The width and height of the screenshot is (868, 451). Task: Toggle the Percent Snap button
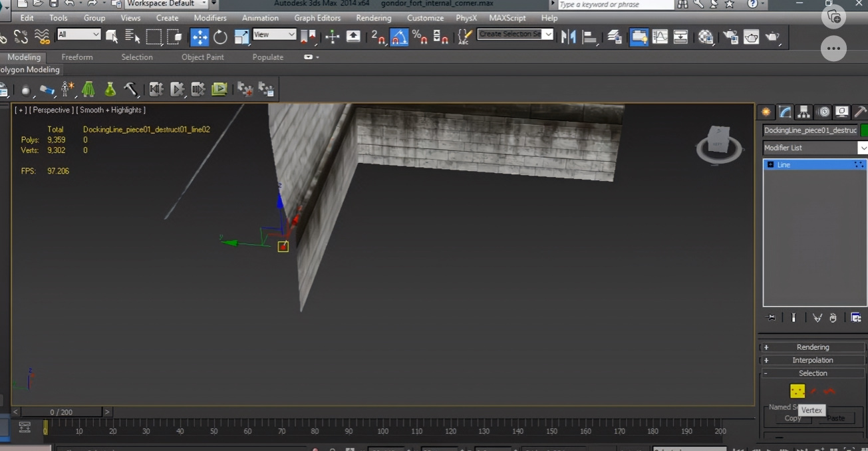pyautogui.click(x=420, y=37)
